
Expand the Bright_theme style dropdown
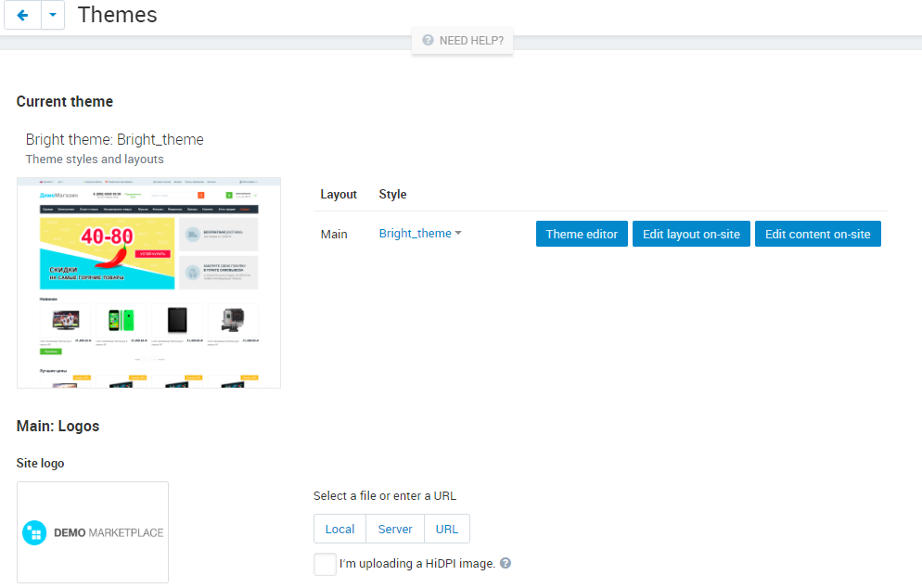[420, 234]
